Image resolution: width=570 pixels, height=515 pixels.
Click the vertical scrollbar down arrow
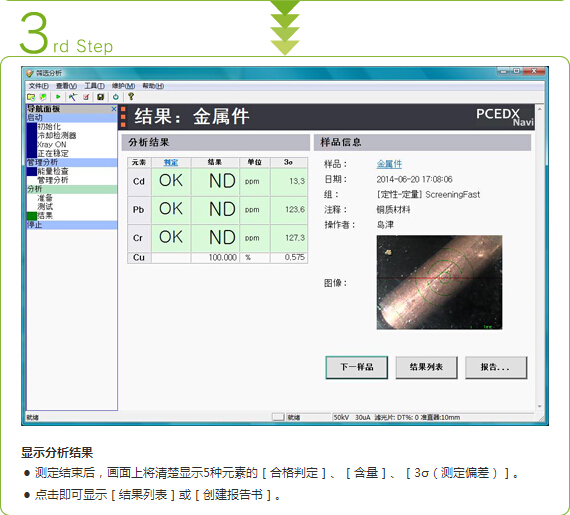(539, 407)
